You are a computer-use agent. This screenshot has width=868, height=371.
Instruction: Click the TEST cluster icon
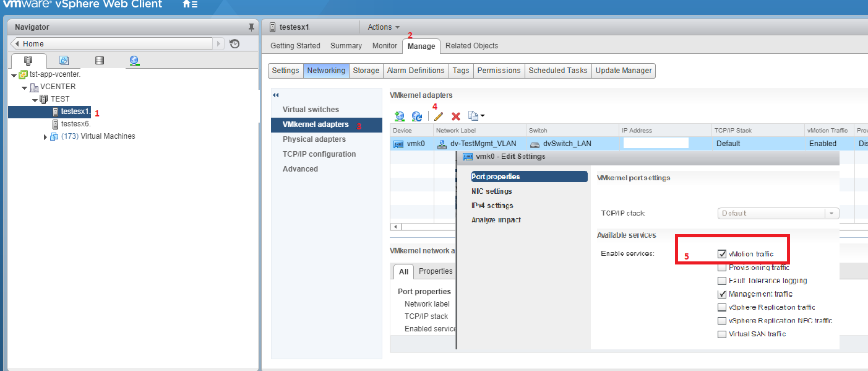(x=44, y=99)
